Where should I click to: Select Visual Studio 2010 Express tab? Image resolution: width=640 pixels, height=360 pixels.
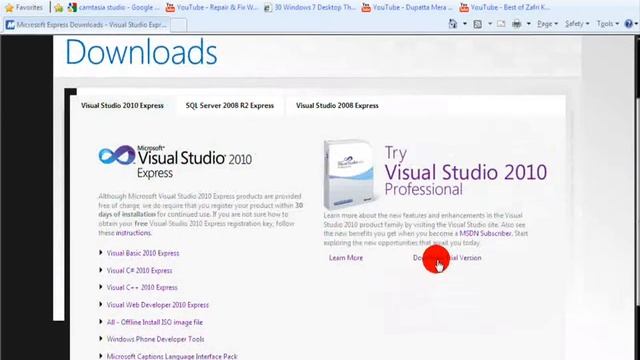coord(122,106)
